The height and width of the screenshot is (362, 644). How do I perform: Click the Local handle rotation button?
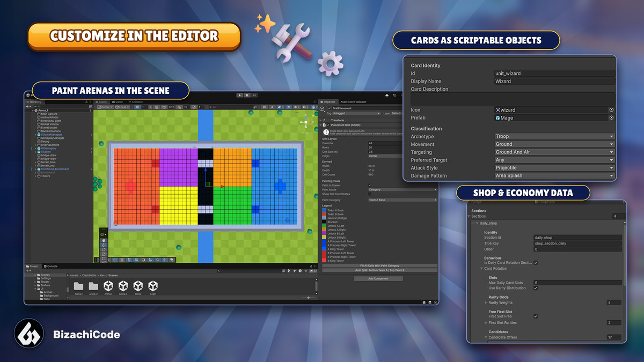[x=122, y=107]
